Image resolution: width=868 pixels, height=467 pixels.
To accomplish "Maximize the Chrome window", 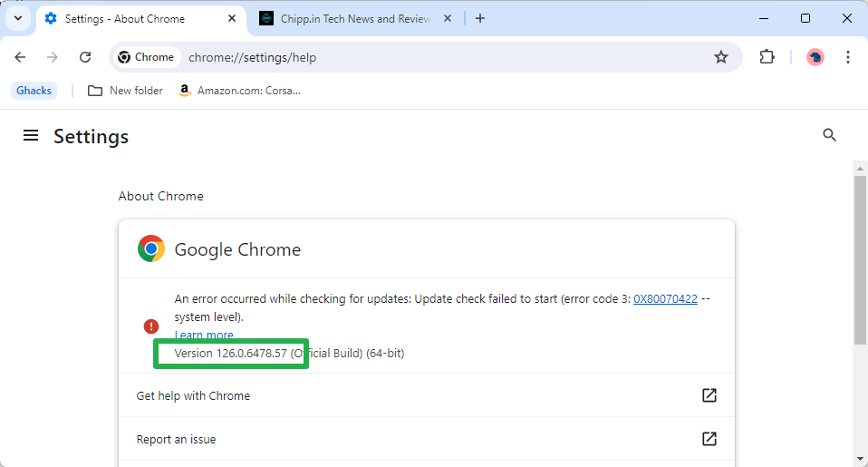I will click(805, 18).
